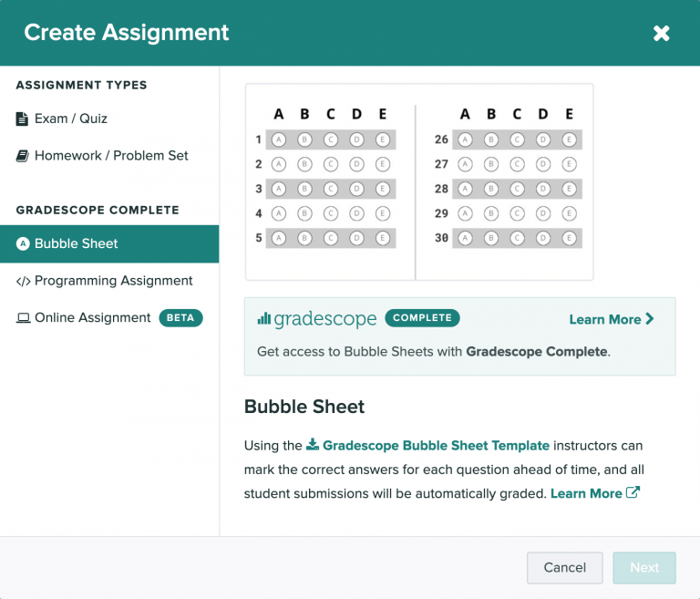Open Learn More in Gradescope Complete banner

click(x=612, y=319)
